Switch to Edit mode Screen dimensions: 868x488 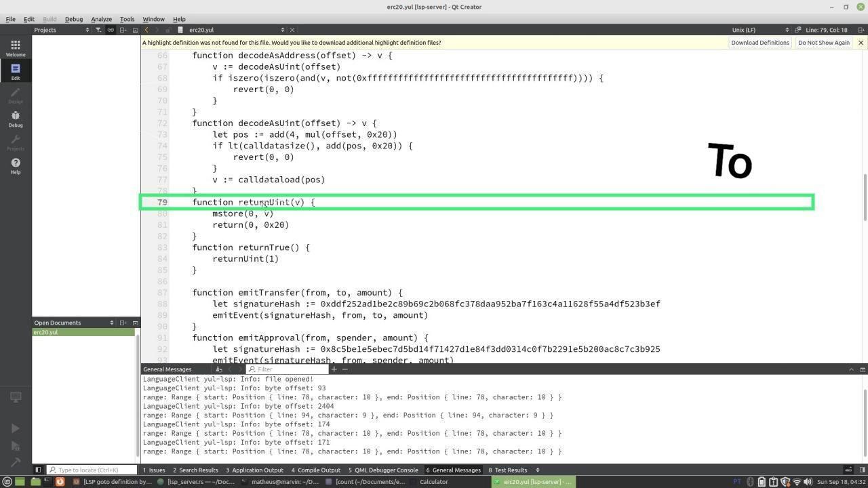pos(16,71)
